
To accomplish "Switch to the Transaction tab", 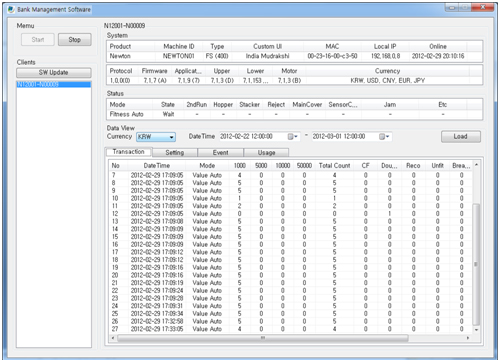I will (129, 152).
